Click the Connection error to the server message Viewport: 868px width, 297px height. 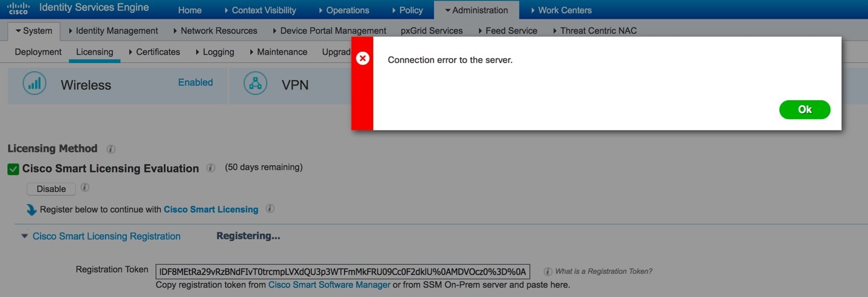pyautogui.click(x=450, y=60)
